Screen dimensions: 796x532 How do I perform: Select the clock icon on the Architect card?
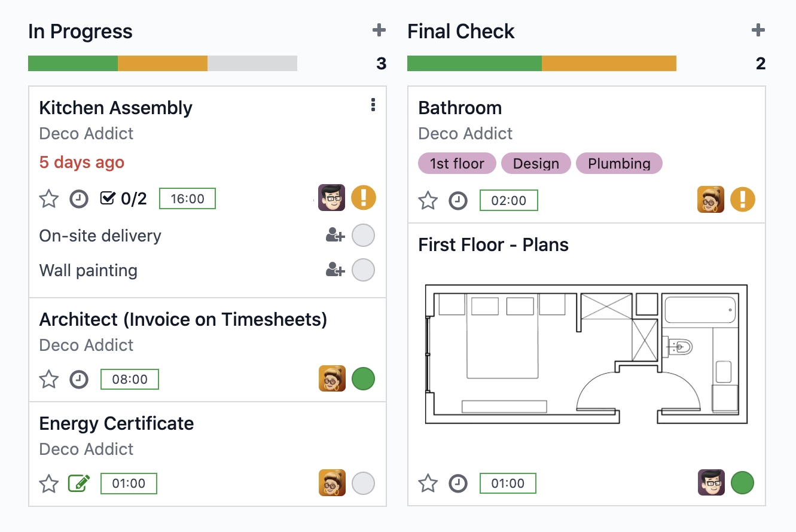tap(78, 378)
